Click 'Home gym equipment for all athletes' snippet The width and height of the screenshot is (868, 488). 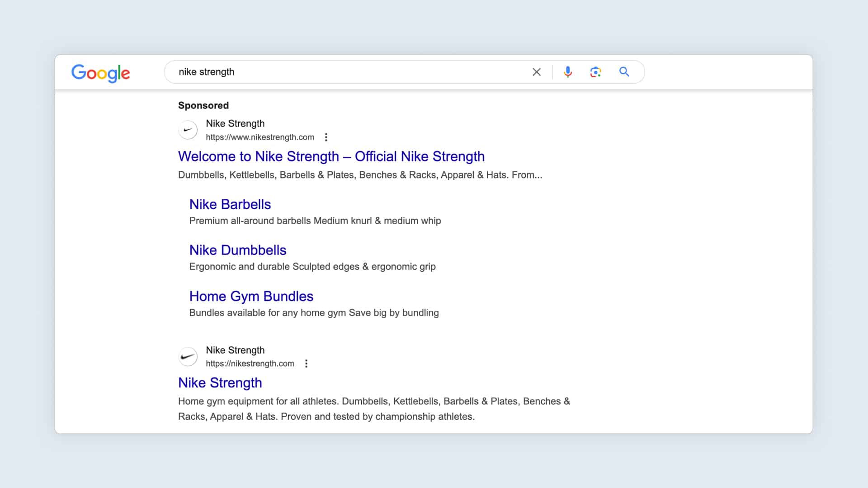point(374,409)
